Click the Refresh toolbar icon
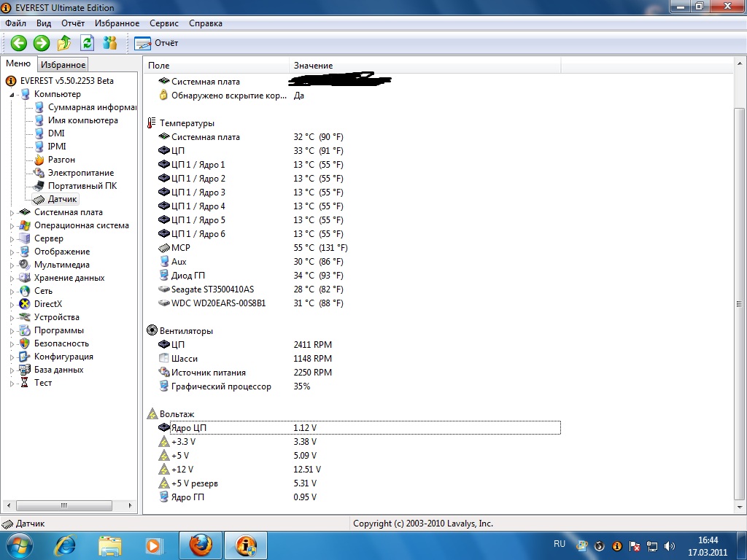This screenshot has height=560, width=747. point(88,43)
